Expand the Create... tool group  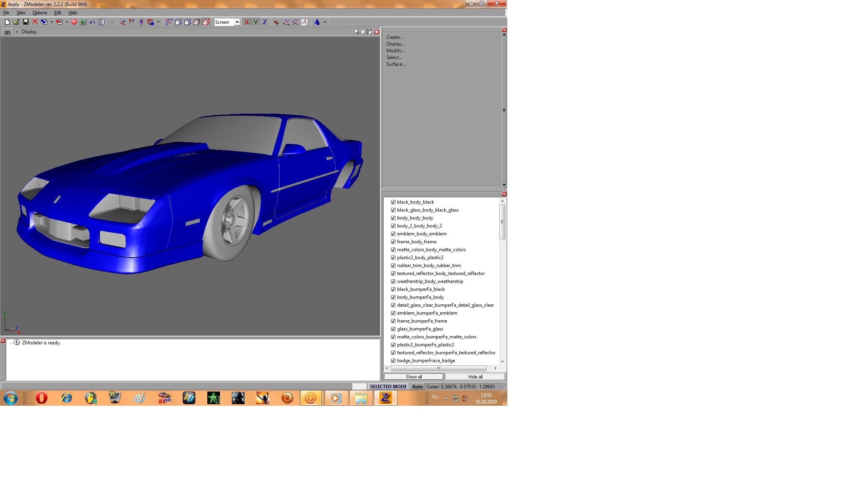394,37
